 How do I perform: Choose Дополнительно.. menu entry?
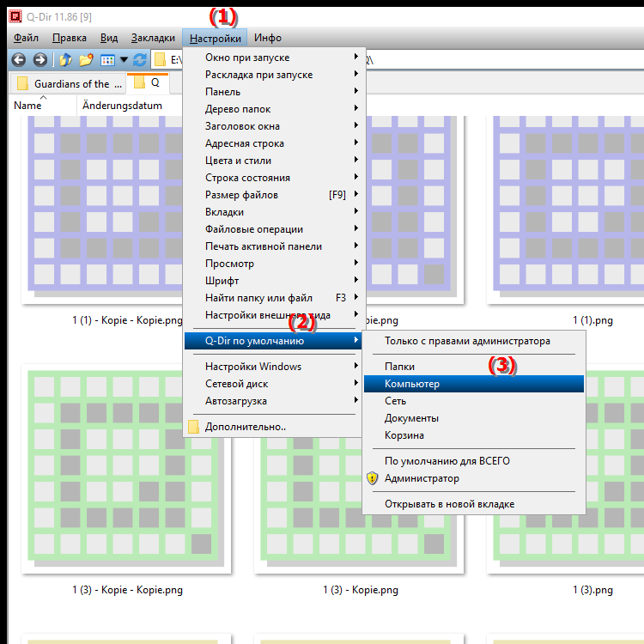point(272,427)
